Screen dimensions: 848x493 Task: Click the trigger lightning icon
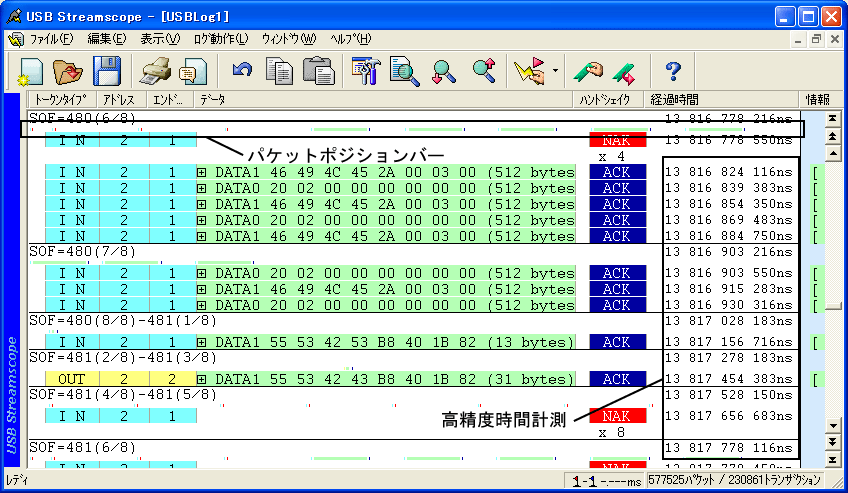tap(529, 71)
